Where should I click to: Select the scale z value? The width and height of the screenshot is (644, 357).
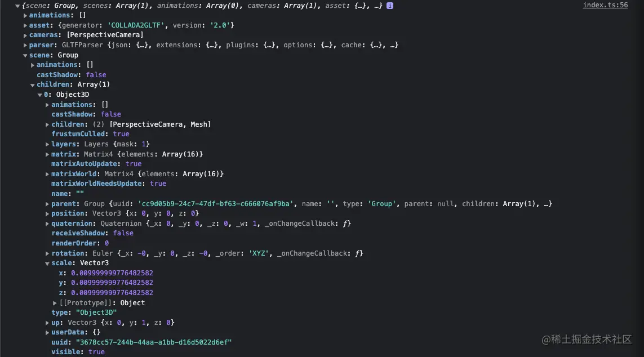click(x=112, y=293)
